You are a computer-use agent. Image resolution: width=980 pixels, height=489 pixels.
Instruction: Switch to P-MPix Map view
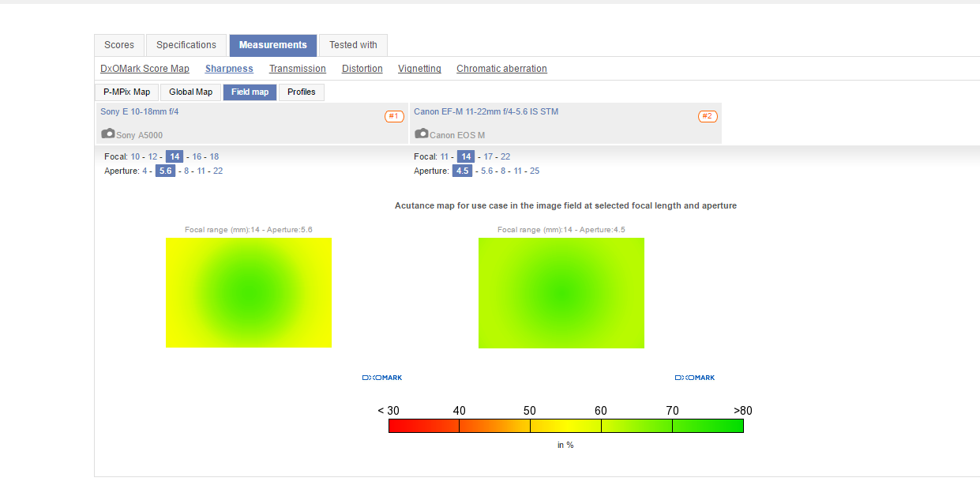click(126, 92)
